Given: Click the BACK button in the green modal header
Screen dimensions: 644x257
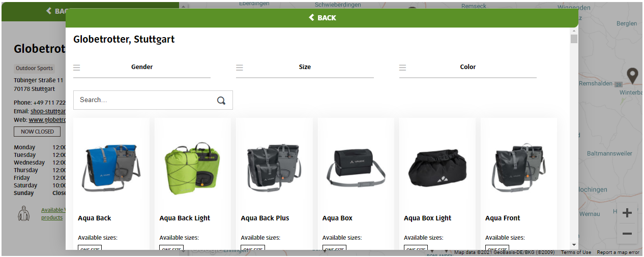Looking at the screenshot, I should point(322,18).
